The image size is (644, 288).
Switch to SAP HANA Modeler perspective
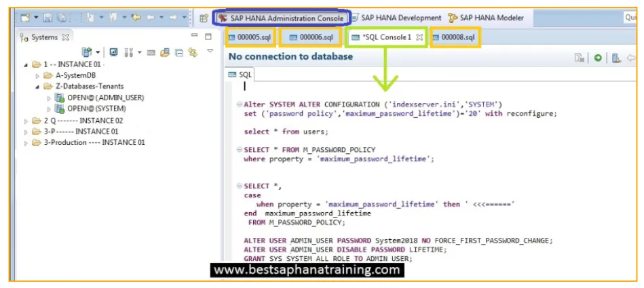[486, 18]
